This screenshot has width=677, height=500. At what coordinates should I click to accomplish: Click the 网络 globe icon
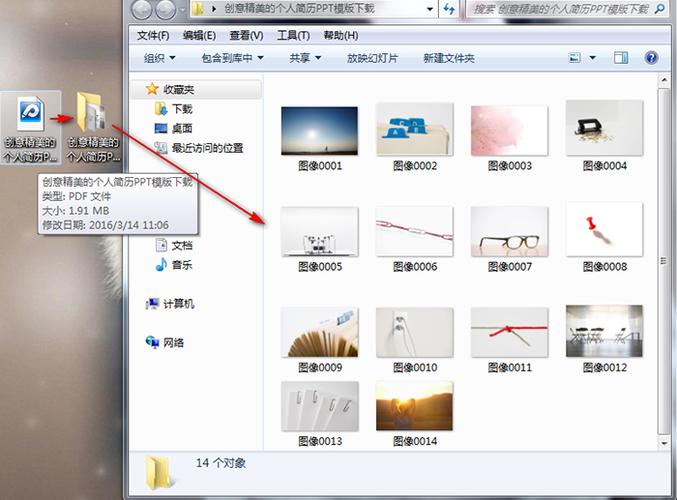[x=152, y=342]
